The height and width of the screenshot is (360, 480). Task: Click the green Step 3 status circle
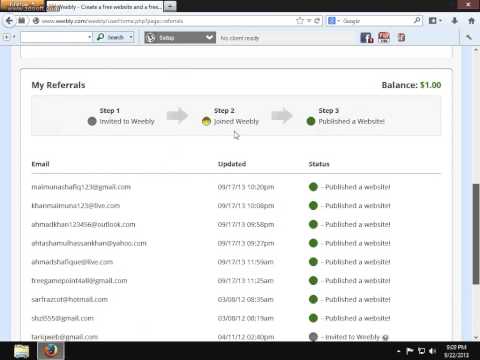[311, 121]
